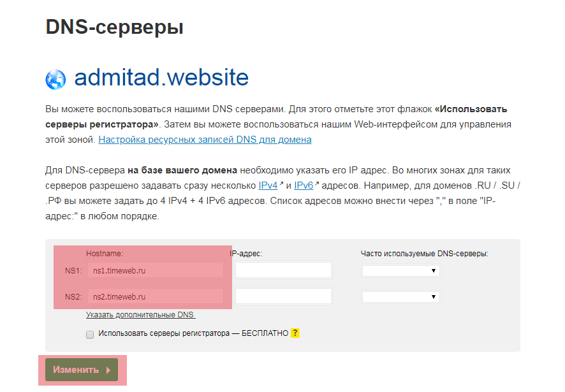Image resolution: width=565 pixels, height=392 pixels.
Task: Click the 'Указать дополнительные DNS' link
Action: (140, 315)
